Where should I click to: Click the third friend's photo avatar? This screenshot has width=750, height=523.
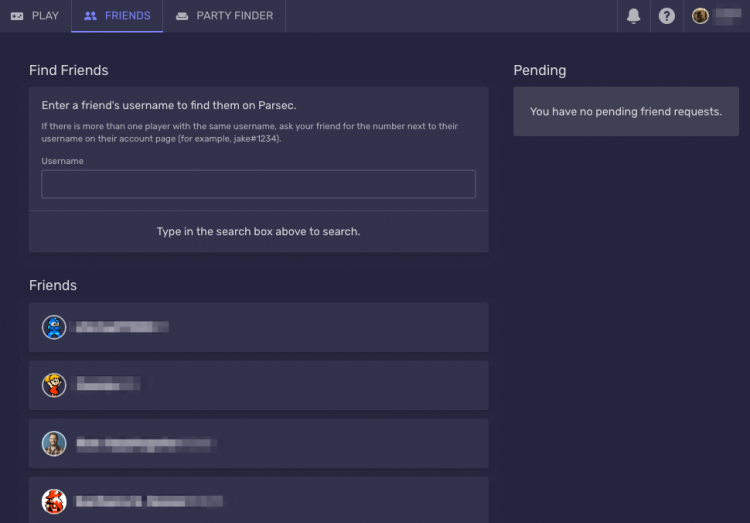click(x=54, y=443)
